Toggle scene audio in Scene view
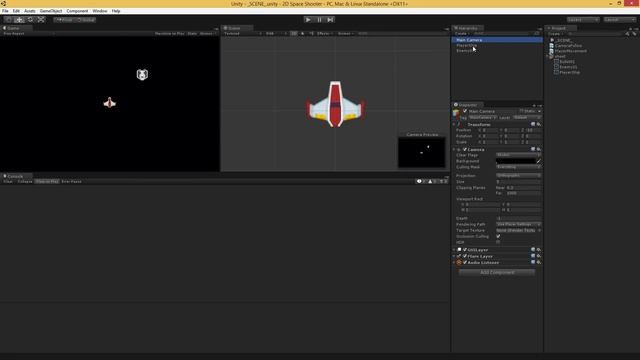This screenshot has height=360, width=640. point(311,33)
